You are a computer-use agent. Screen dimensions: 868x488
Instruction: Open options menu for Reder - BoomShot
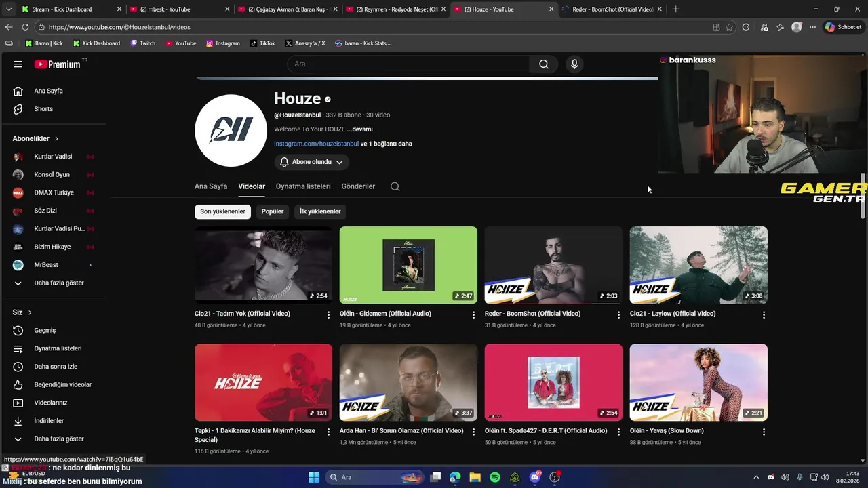(618, 315)
